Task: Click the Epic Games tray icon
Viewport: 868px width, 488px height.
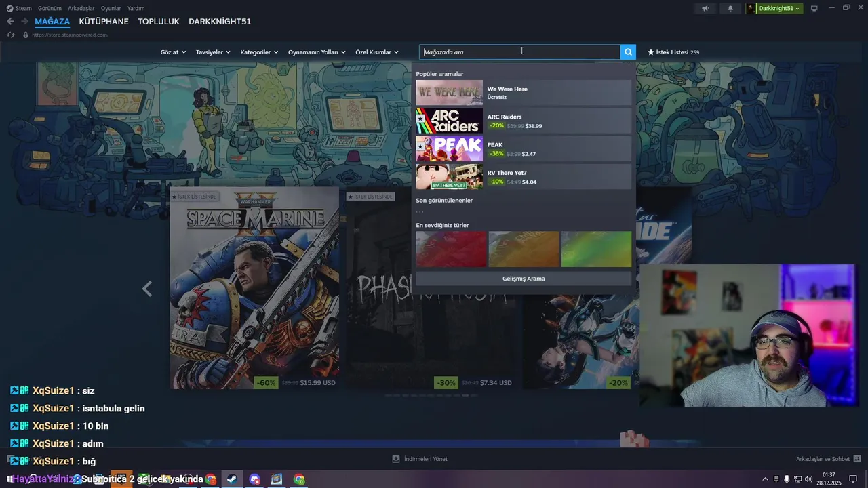Action: point(776,479)
